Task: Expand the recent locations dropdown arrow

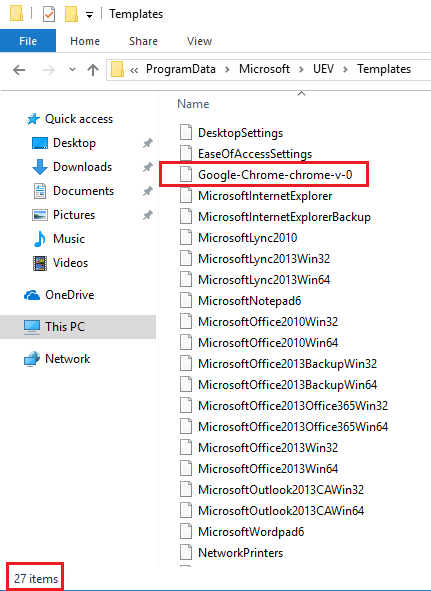Action: coord(72,70)
